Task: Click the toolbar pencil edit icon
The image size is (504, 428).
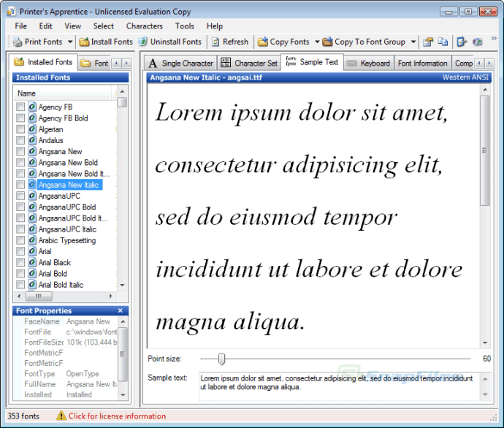Action: (462, 42)
